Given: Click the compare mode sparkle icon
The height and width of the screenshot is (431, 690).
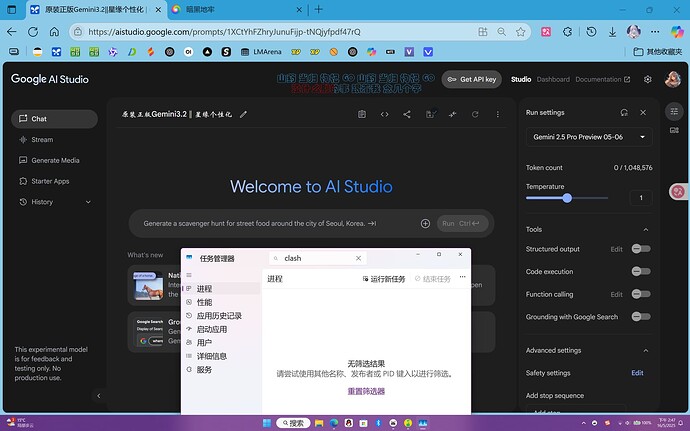Looking at the screenshot, I should click(x=452, y=114).
